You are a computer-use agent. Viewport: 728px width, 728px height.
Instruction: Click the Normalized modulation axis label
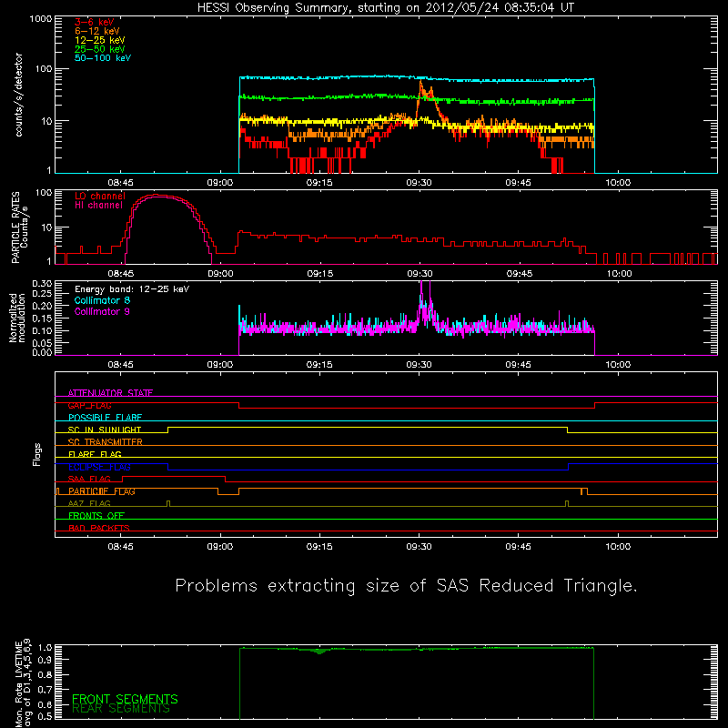pyautogui.click(x=16, y=318)
